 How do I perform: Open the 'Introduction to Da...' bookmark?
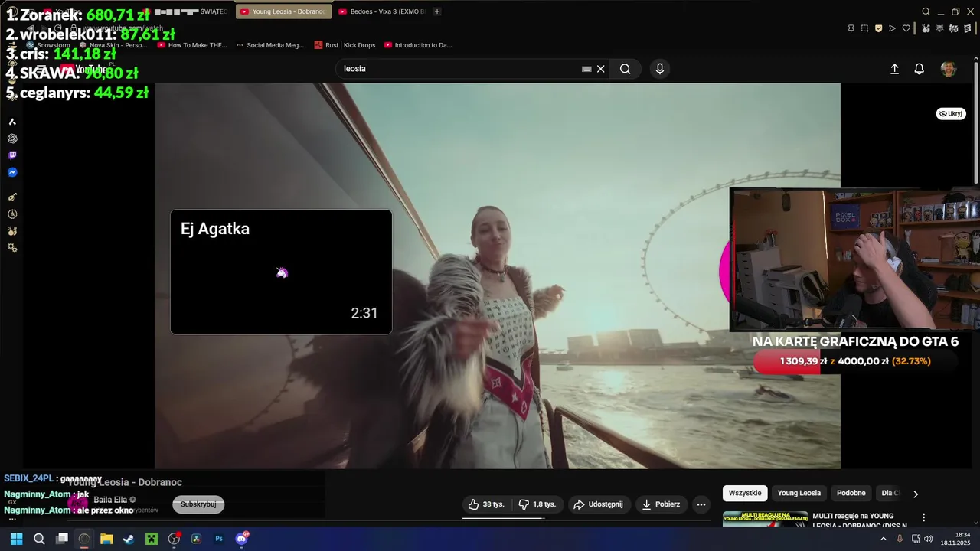(418, 45)
